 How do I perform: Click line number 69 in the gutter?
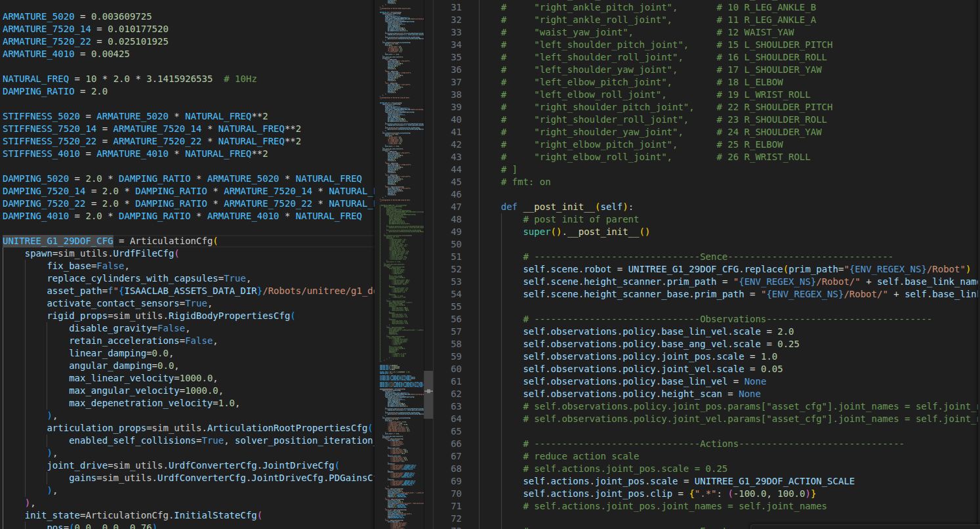point(457,481)
